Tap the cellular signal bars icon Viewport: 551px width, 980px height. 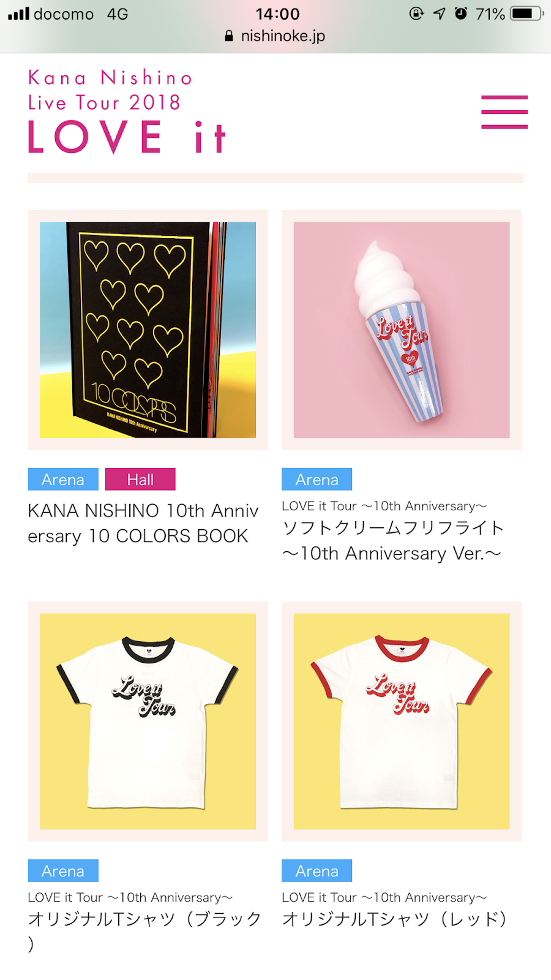(x=18, y=13)
